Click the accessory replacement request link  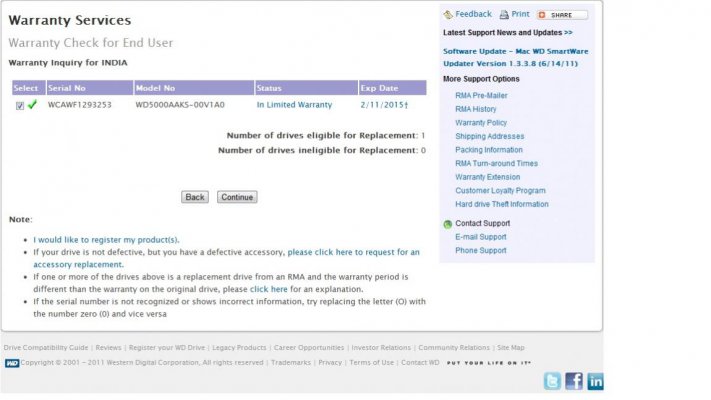pyautogui.click(x=226, y=258)
